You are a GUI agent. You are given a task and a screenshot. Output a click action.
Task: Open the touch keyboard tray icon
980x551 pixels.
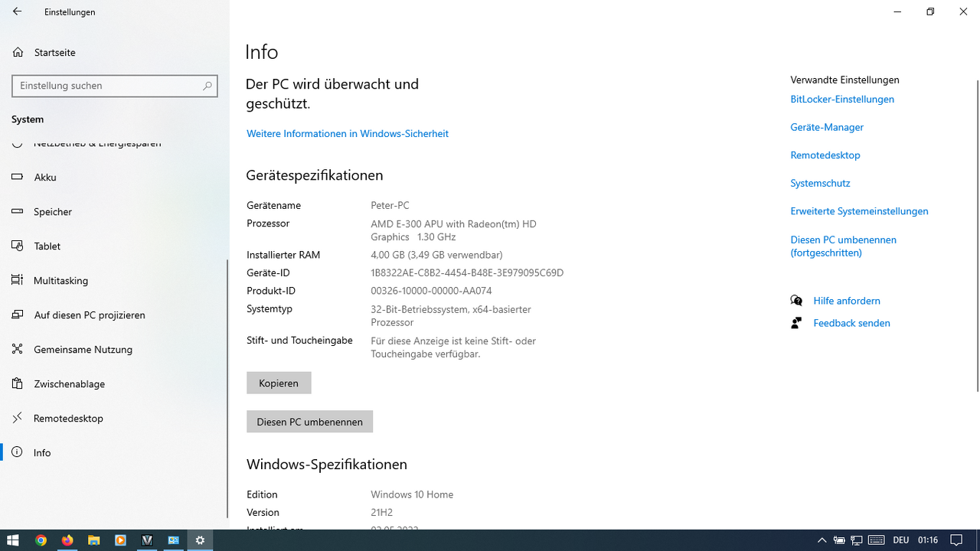click(x=877, y=540)
